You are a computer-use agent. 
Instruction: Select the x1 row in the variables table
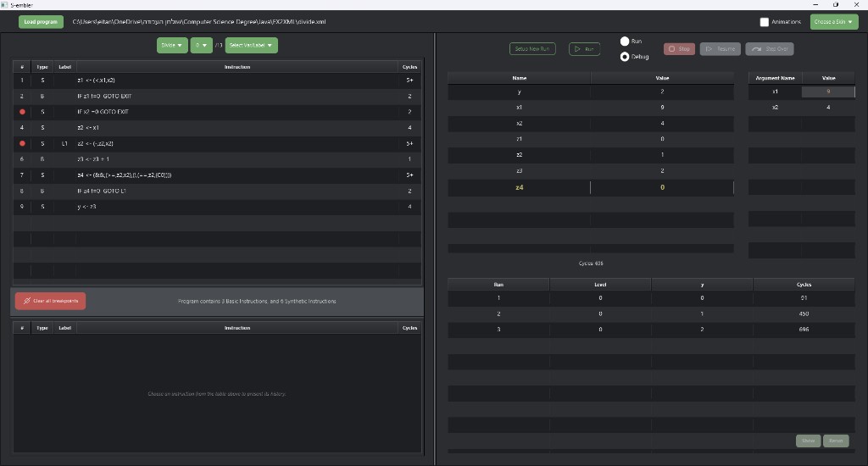coord(591,108)
